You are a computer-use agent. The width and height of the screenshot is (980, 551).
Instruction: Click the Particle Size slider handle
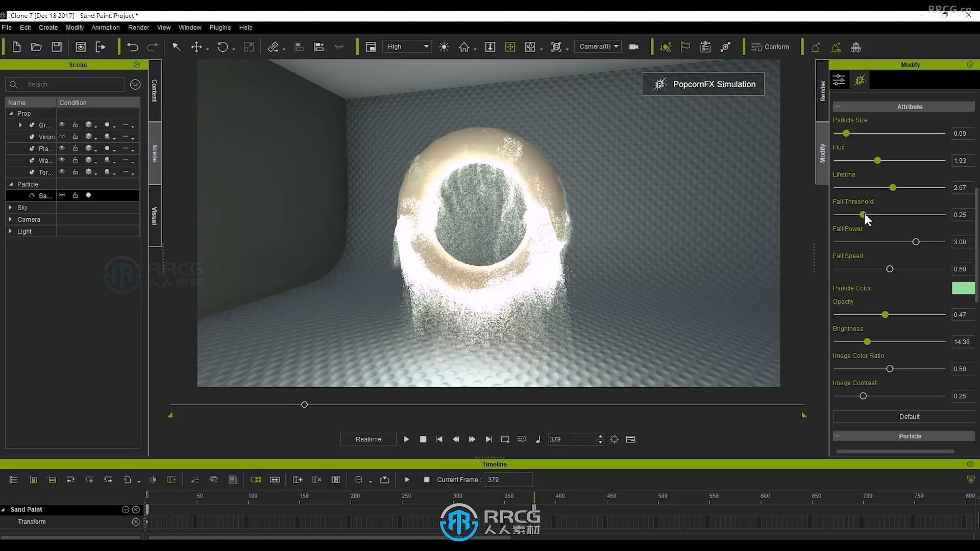click(x=846, y=133)
